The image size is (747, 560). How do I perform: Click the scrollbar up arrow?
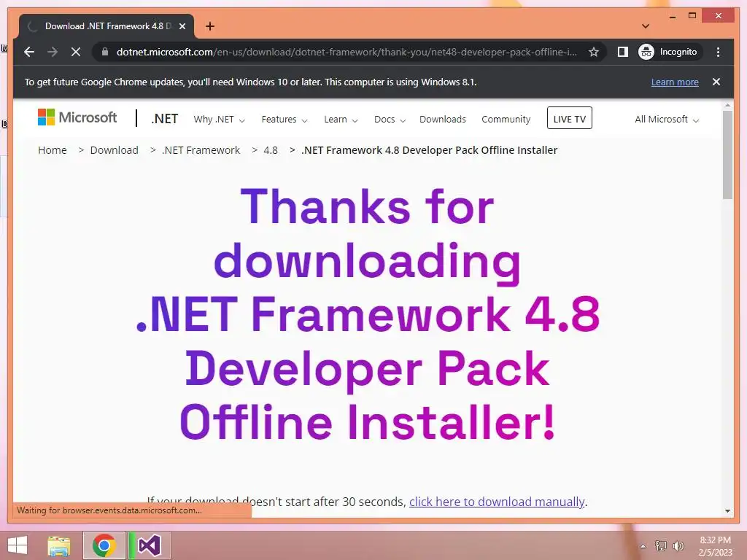coord(727,105)
